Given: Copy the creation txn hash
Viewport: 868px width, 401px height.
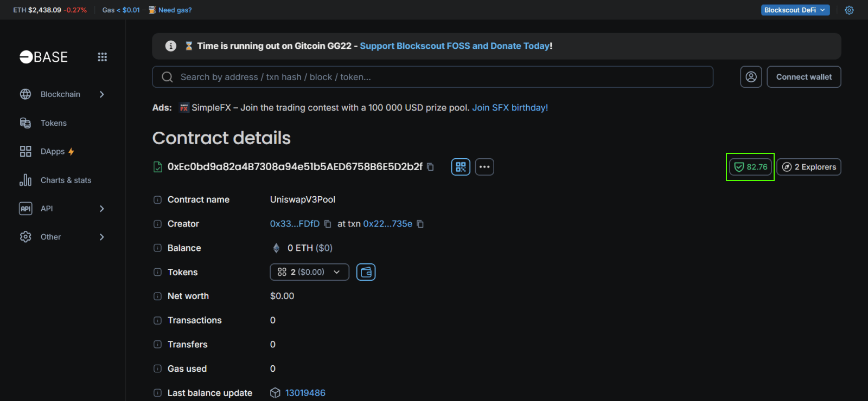Looking at the screenshot, I should click(x=420, y=224).
